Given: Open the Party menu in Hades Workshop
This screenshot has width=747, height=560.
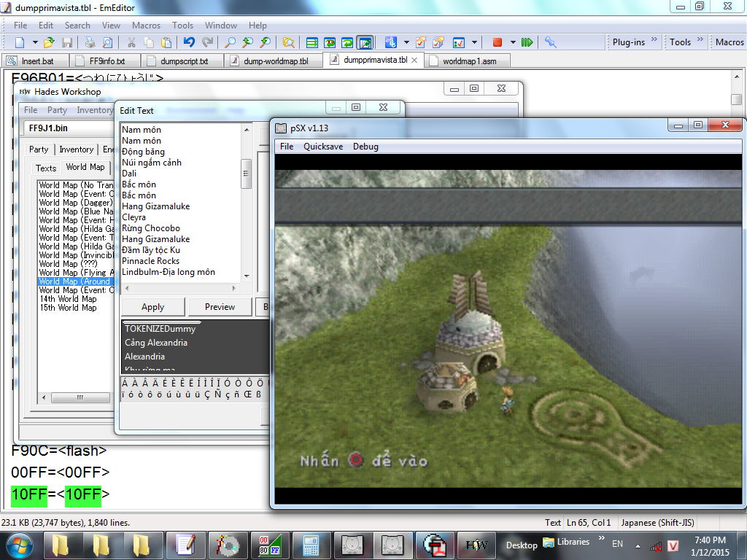Looking at the screenshot, I should coord(57,110).
